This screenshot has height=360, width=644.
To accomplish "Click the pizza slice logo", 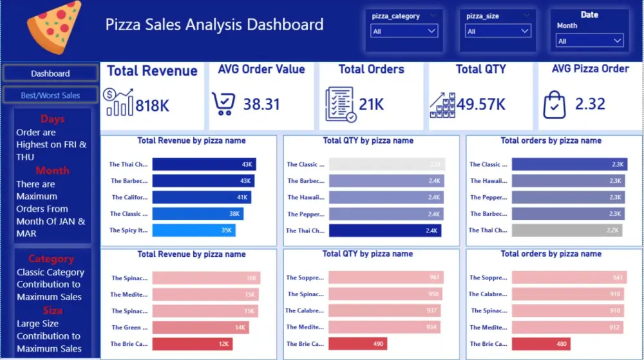I will pyautogui.click(x=54, y=27).
